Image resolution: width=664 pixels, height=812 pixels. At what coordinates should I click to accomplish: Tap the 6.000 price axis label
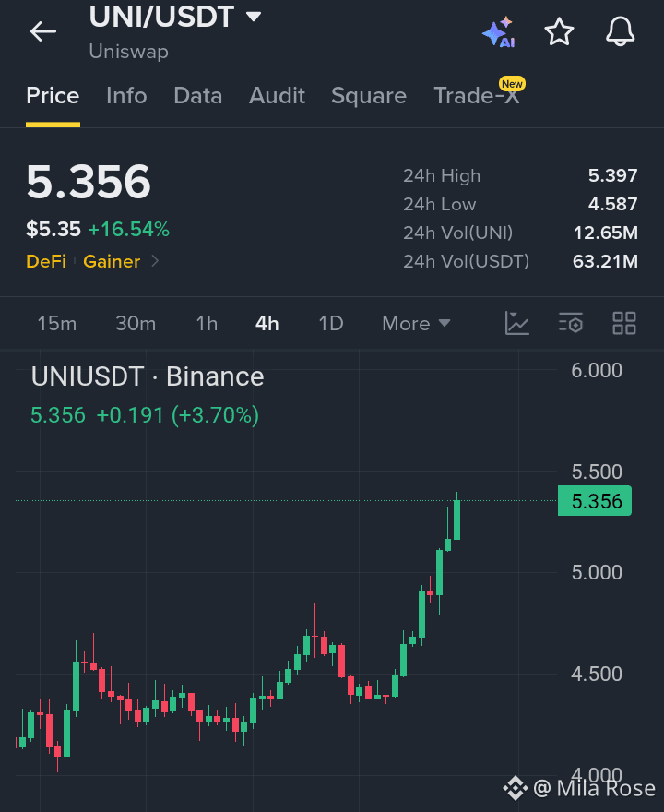pyautogui.click(x=596, y=370)
